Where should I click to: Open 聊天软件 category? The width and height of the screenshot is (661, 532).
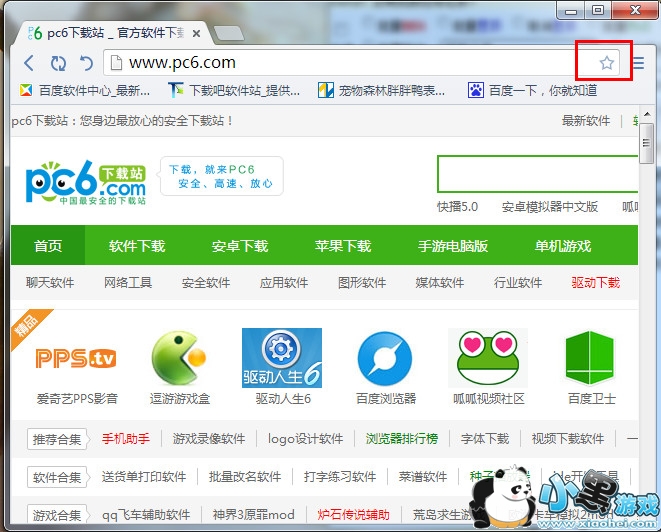pos(50,282)
